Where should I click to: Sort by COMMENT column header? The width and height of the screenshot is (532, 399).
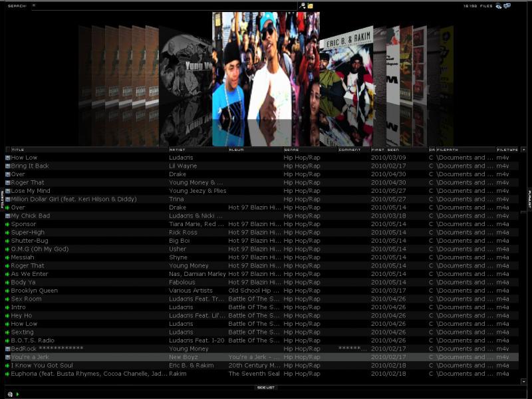354,150
